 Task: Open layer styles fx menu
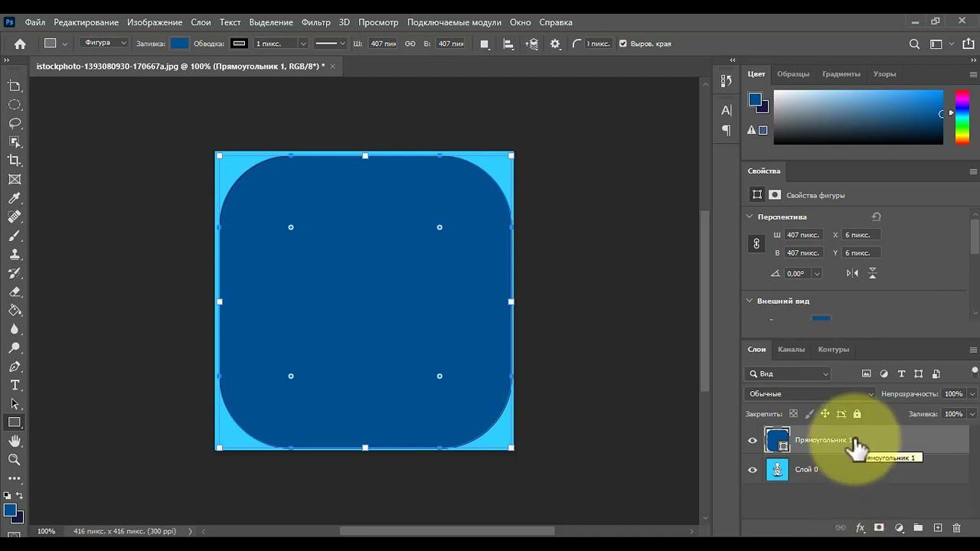(860, 528)
